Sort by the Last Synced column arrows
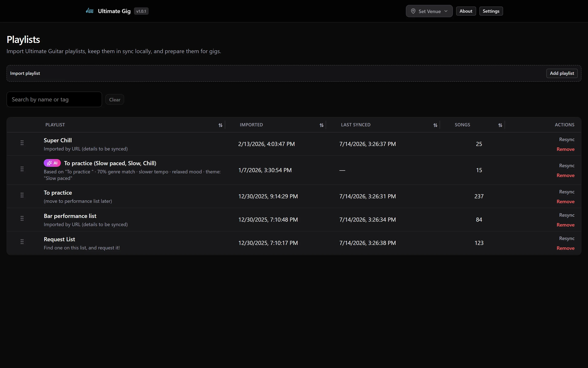The image size is (588, 368). (x=435, y=125)
